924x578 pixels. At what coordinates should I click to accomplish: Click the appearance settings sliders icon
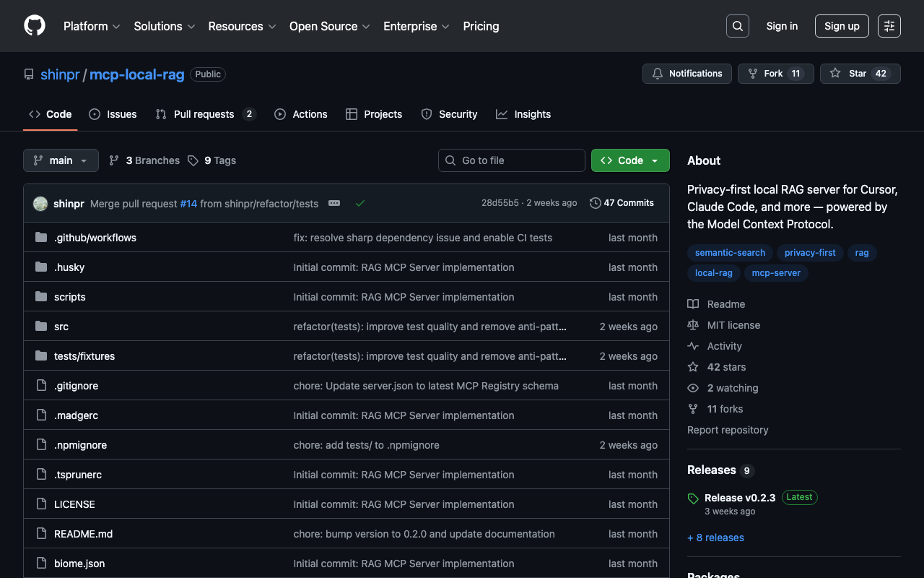889,26
